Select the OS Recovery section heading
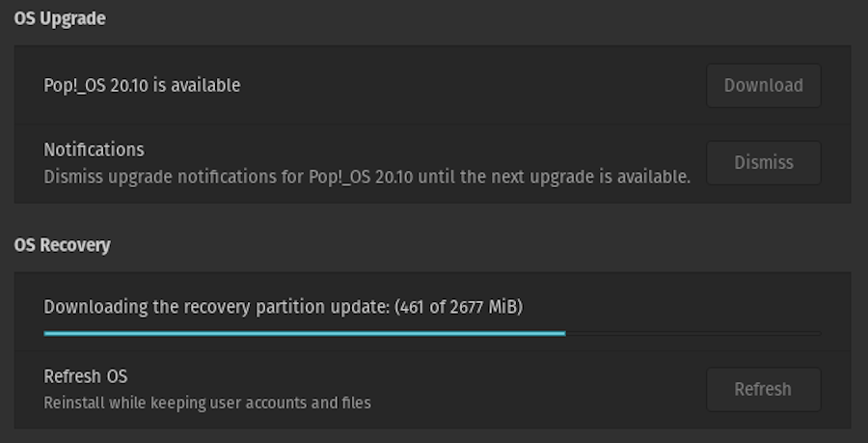The image size is (868, 443). point(62,245)
